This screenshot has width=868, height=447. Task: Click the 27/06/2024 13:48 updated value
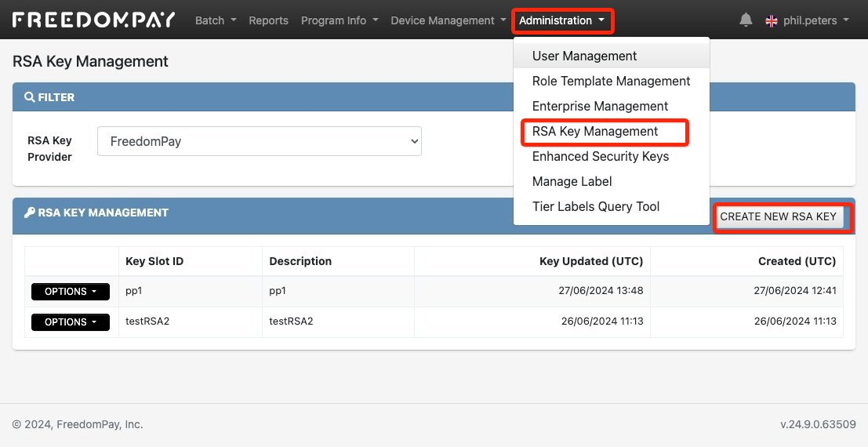[601, 291]
